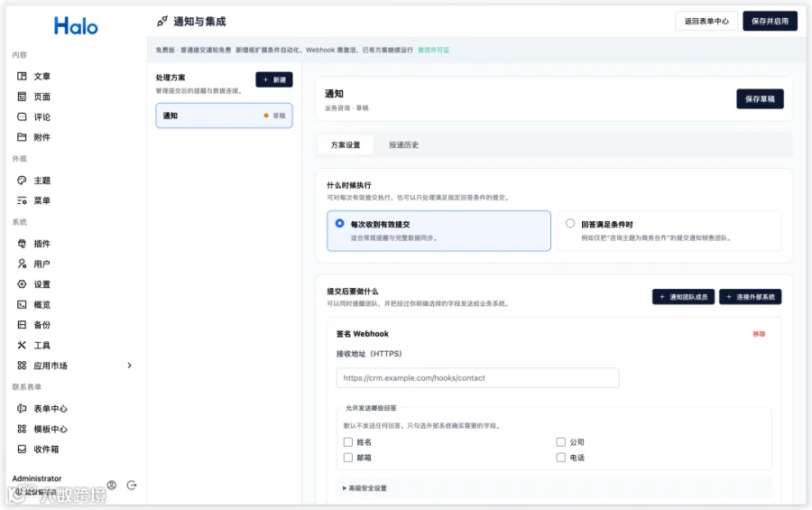Open the 备份 backup icon
812x510 pixels.
coord(22,325)
